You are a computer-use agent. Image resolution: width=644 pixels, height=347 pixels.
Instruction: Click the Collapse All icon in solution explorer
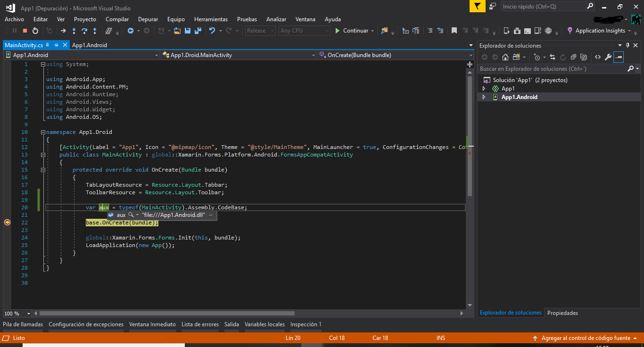pos(573,57)
